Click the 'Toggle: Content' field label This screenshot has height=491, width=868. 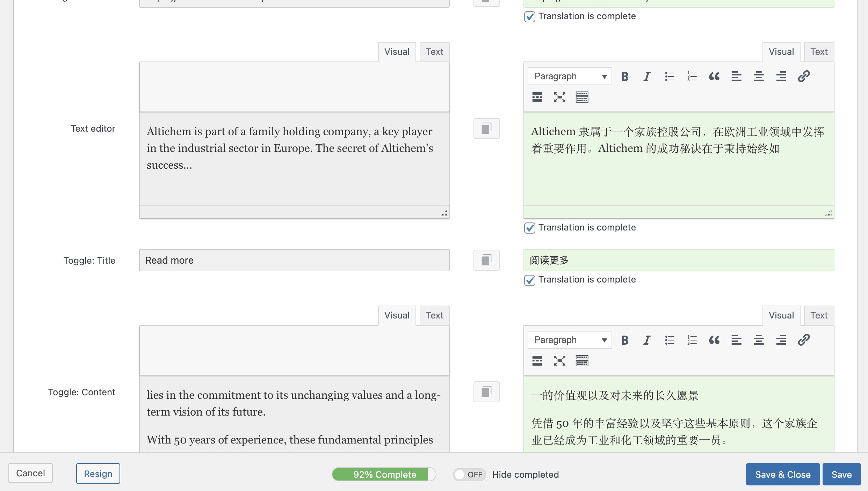pos(81,392)
